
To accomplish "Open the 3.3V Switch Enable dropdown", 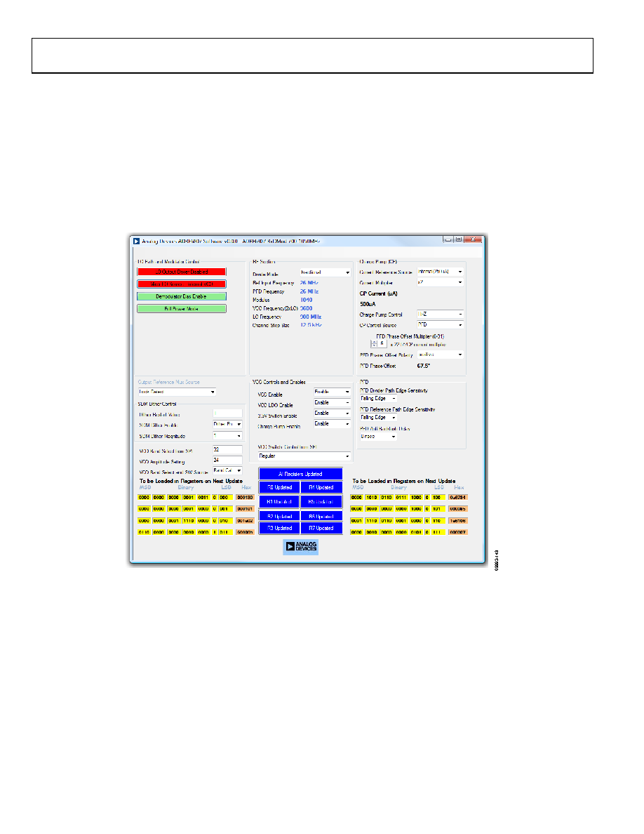I will (332, 413).
